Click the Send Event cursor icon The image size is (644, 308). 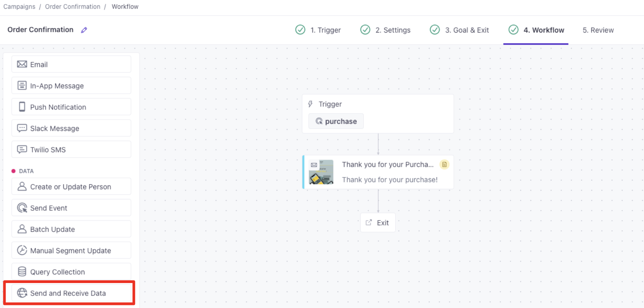pyautogui.click(x=22, y=208)
